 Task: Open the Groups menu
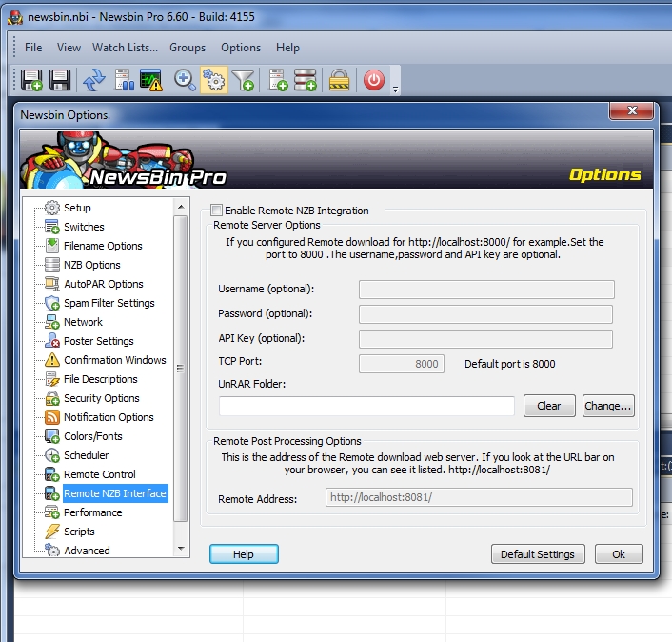coord(188,48)
